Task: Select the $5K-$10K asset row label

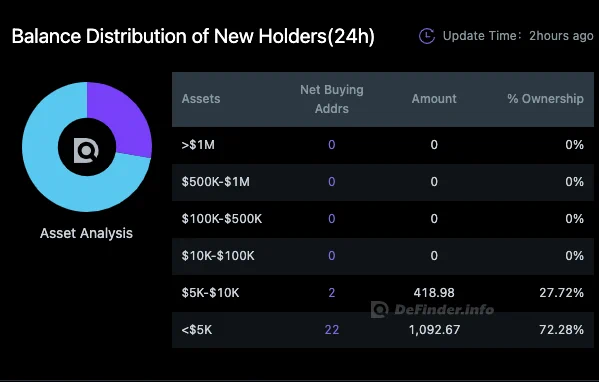Action: (210, 293)
